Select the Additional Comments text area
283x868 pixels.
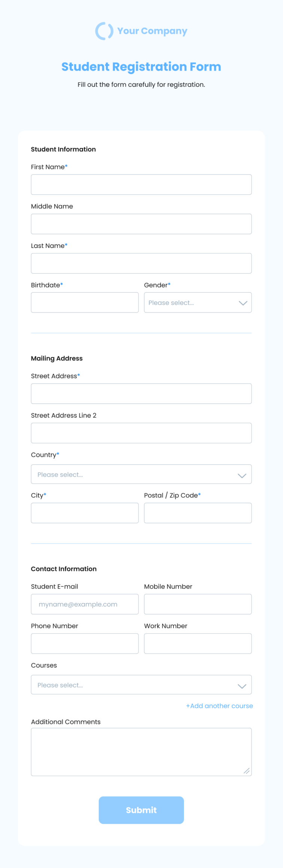coord(141,751)
